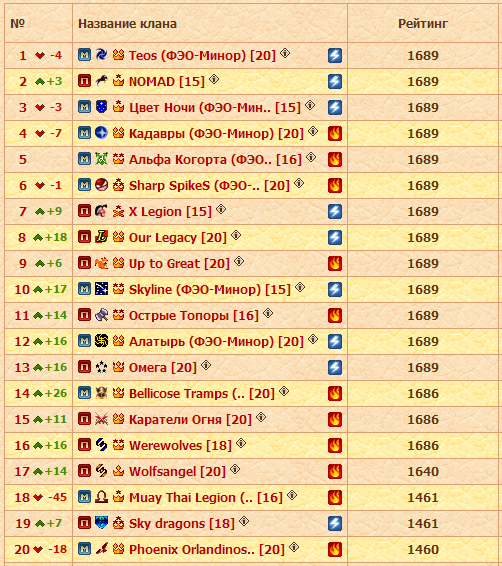Click the info icon next to Teos clan

(285, 53)
